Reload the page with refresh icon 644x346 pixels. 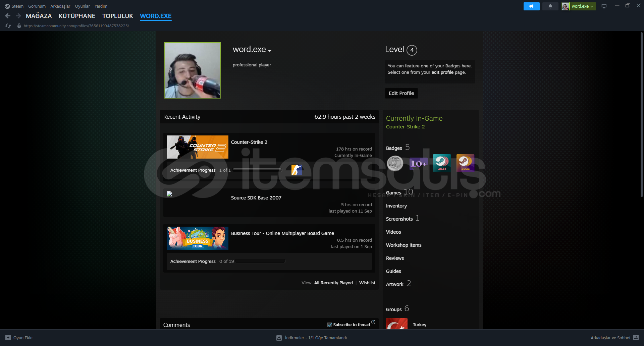click(x=8, y=26)
